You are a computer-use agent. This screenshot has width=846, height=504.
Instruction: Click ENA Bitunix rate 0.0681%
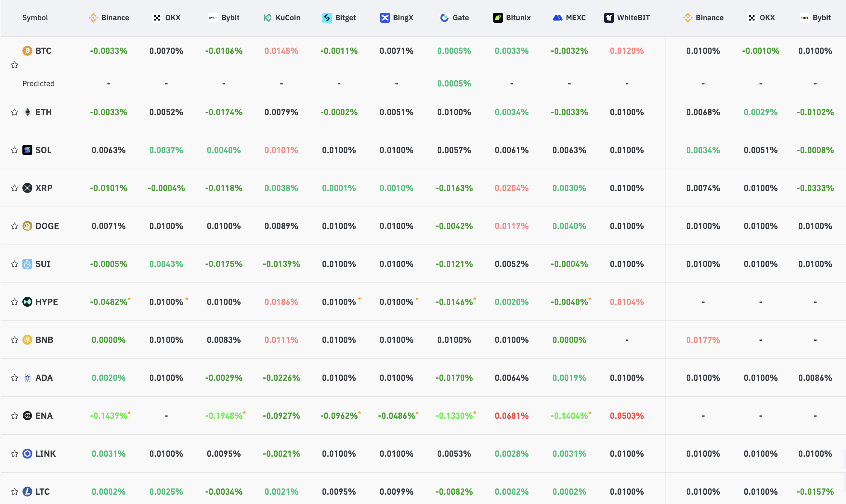(x=512, y=416)
